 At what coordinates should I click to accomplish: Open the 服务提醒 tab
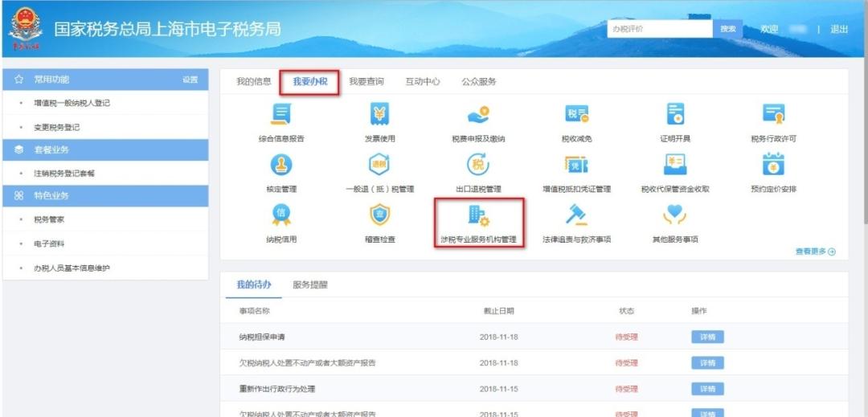(309, 285)
